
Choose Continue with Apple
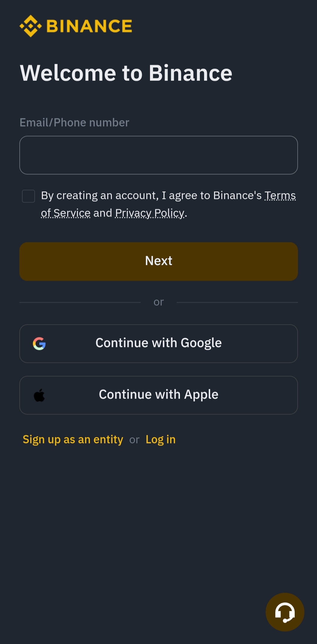(x=158, y=395)
